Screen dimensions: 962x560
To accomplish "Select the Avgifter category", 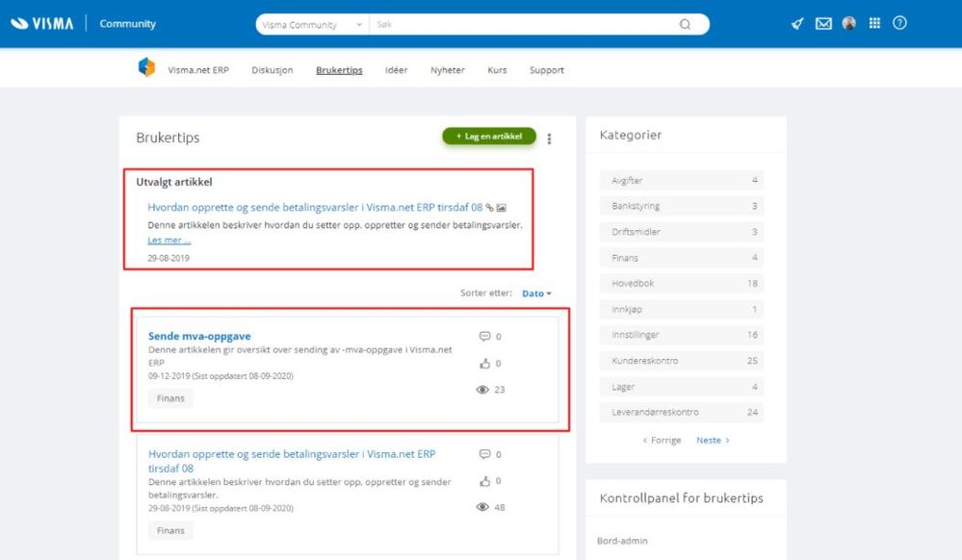I will 682,180.
